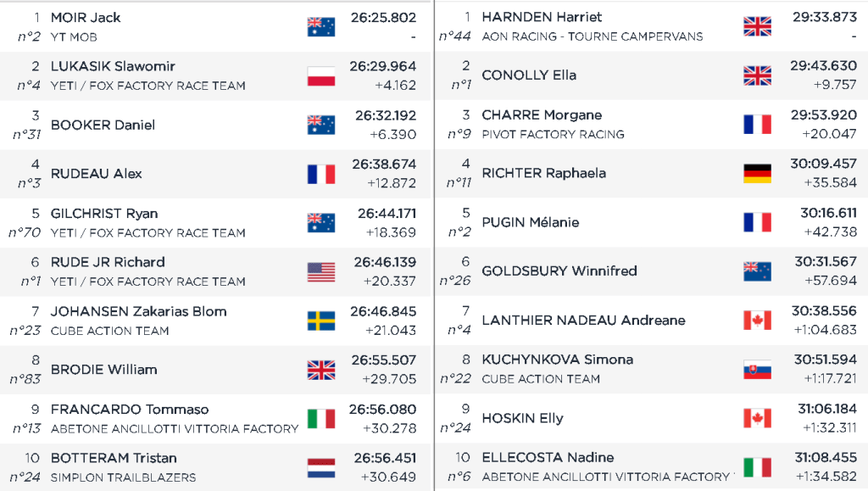This screenshot has width=868, height=491.
Task: Click the Swedish flag beside JOHANSEN Zakarias Blom
Action: (321, 321)
